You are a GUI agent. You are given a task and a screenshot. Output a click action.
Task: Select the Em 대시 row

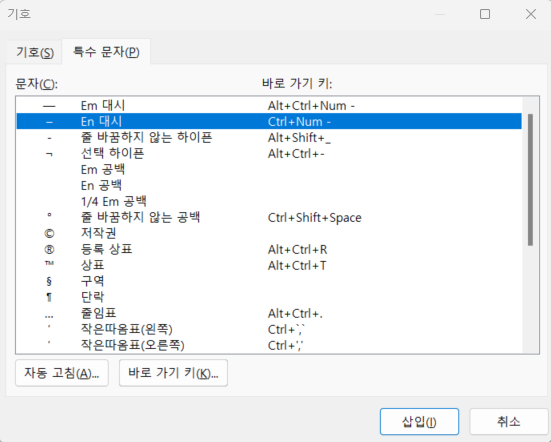pos(269,105)
